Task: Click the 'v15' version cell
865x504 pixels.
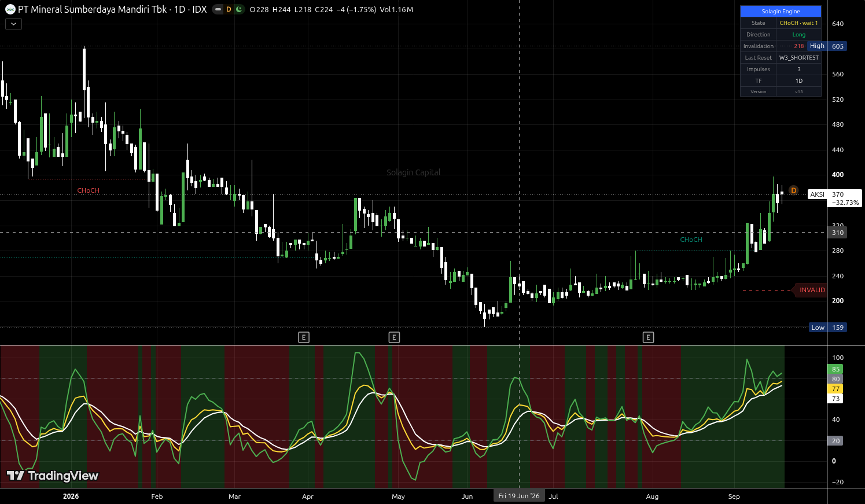Action: [798, 91]
